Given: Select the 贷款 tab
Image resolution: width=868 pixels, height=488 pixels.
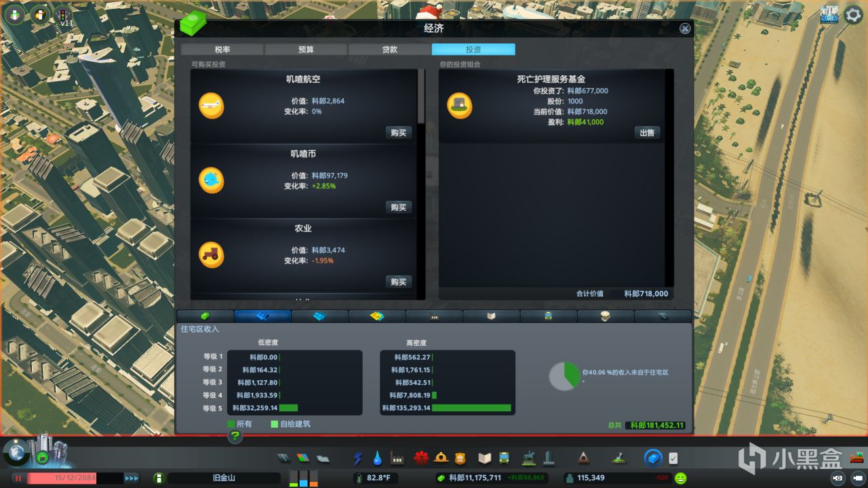Looking at the screenshot, I should (389, 49).
